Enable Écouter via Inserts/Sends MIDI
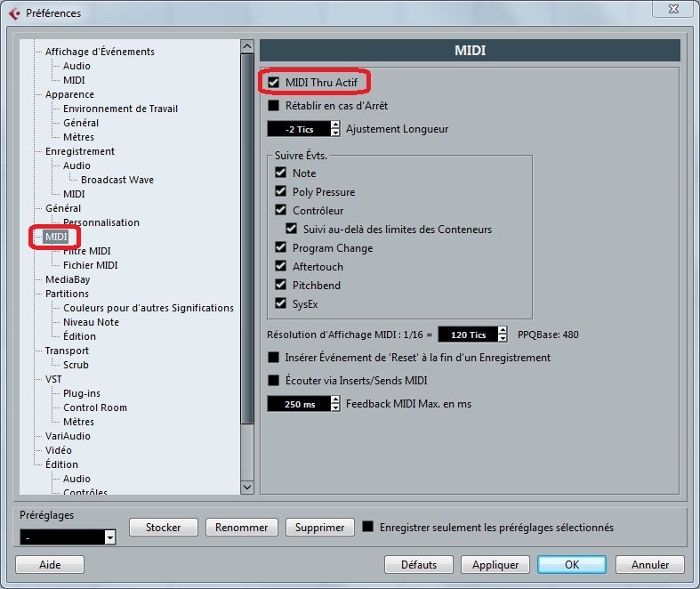 pyautogui.click(x=274, y=381)
